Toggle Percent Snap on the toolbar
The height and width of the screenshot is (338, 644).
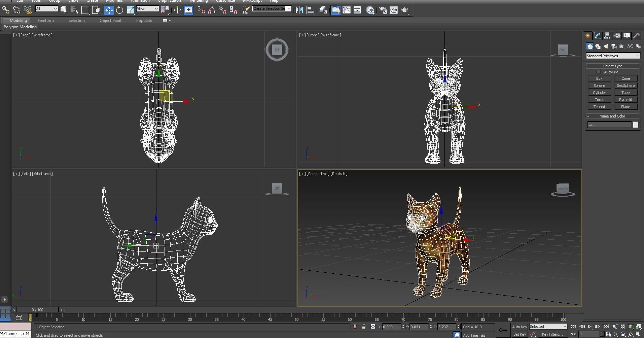click(x=223, y=10)
